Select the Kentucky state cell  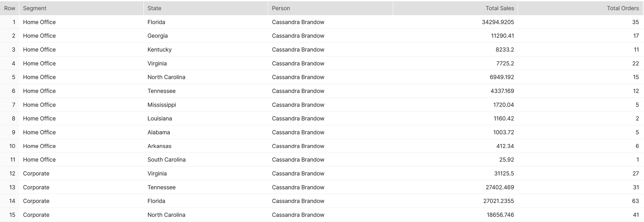pyautogui.click(x=159, y=50)
